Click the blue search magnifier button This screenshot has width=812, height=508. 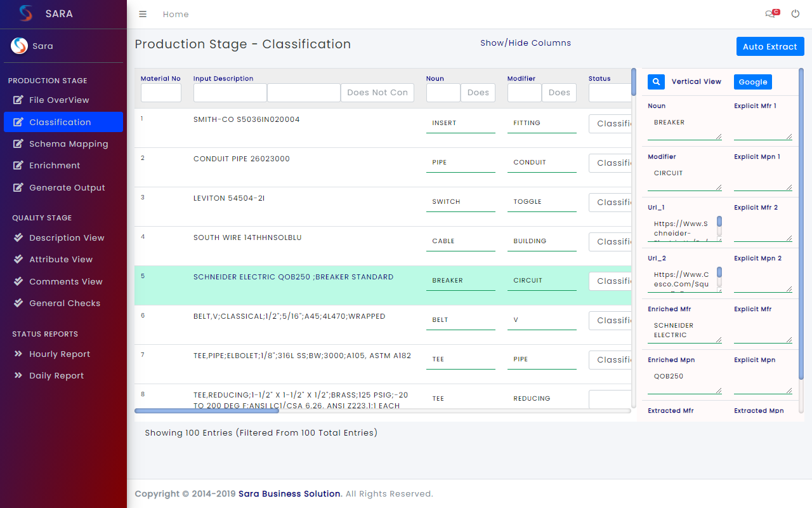pyautogui.click(x=657, y=81)
